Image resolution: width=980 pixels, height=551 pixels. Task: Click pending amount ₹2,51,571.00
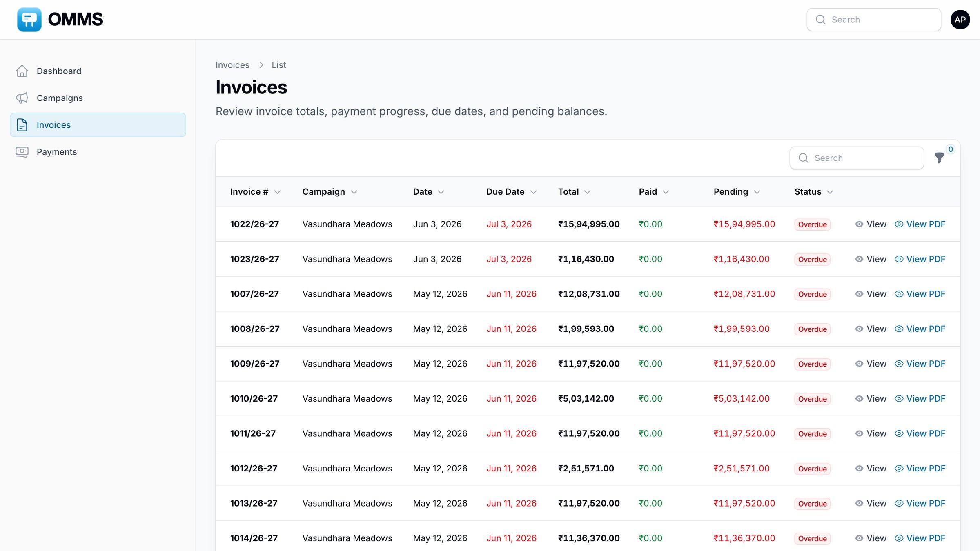(x=742, y=469)
